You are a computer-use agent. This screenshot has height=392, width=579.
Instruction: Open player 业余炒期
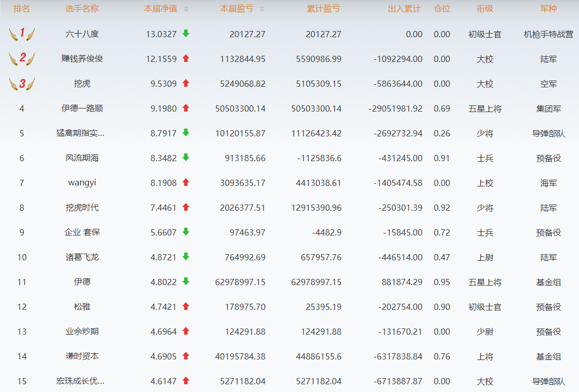[x=82, y=332]
